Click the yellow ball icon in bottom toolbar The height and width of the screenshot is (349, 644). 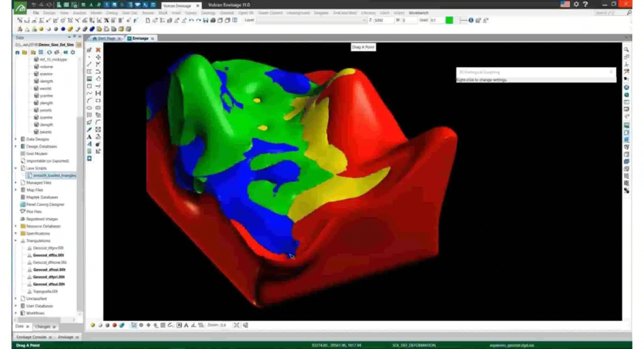tap(93, 325)
